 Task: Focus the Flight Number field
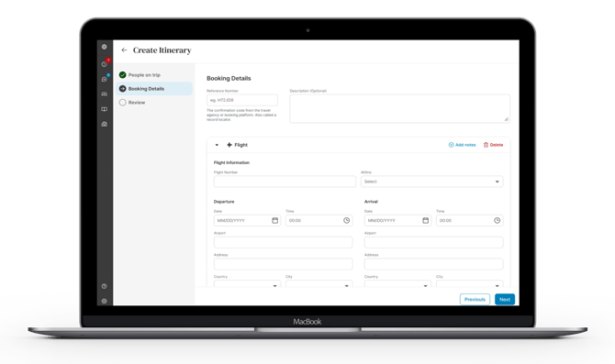pos(285,182)
